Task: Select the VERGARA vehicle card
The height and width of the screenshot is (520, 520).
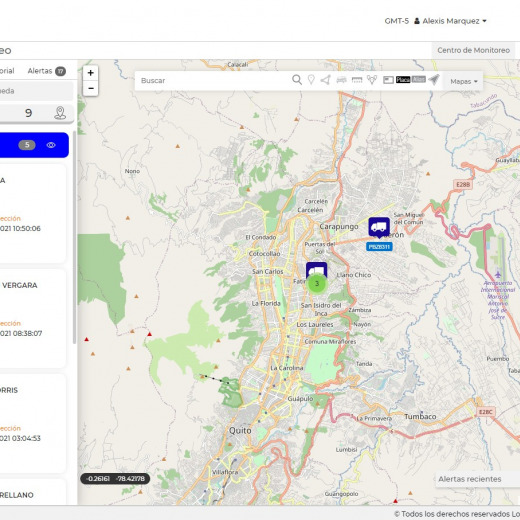Action: point(32,318)
